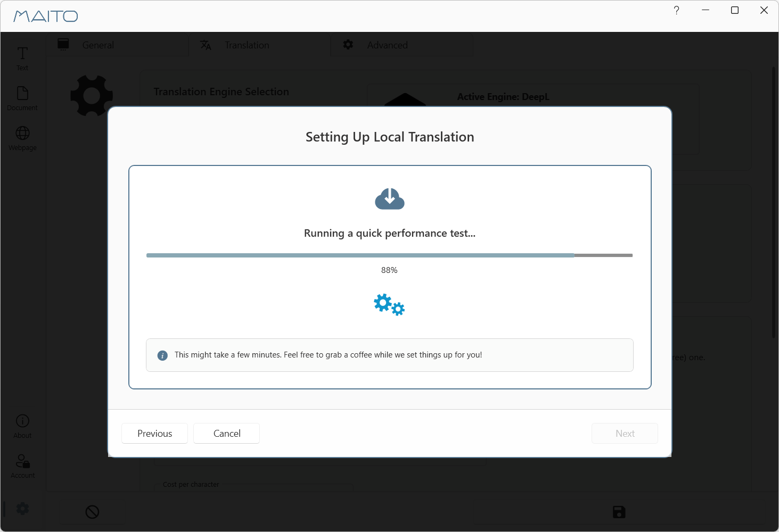Open the Text translation sidebar icon
This screenshot has width=779, height=532.
[22, 58]
